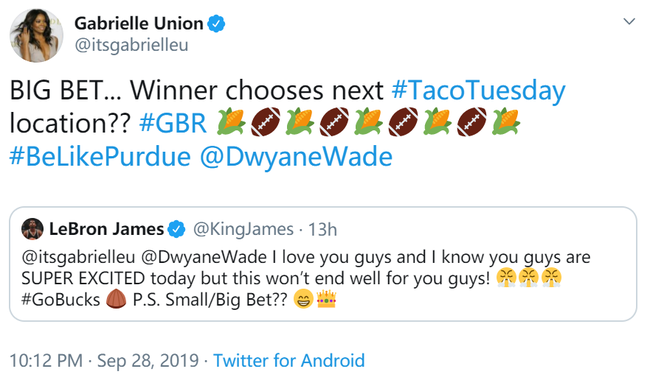Click the 13h quoted tweet timestamp

pyautogui.click(x=323, y=229)
